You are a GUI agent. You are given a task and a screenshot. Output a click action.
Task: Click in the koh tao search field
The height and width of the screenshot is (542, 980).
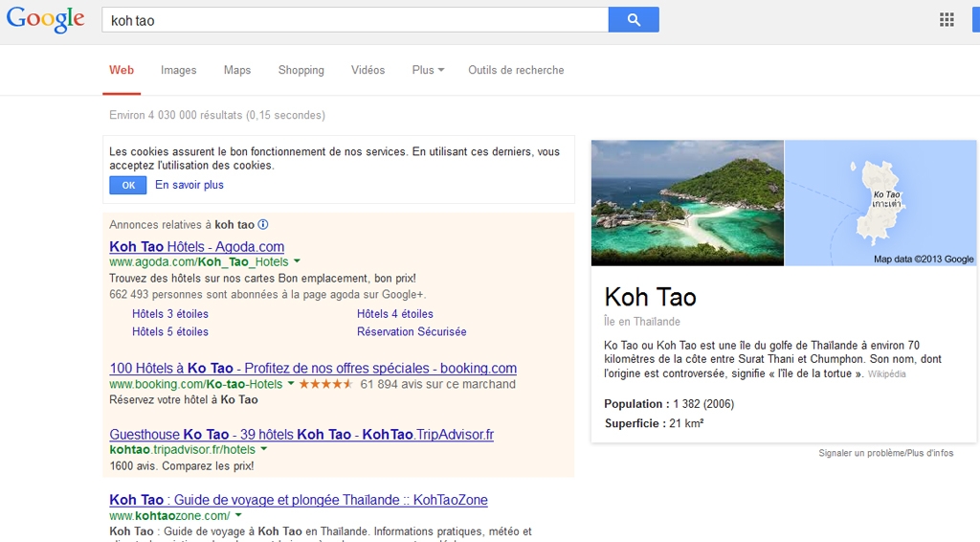[x=354, y=19]
